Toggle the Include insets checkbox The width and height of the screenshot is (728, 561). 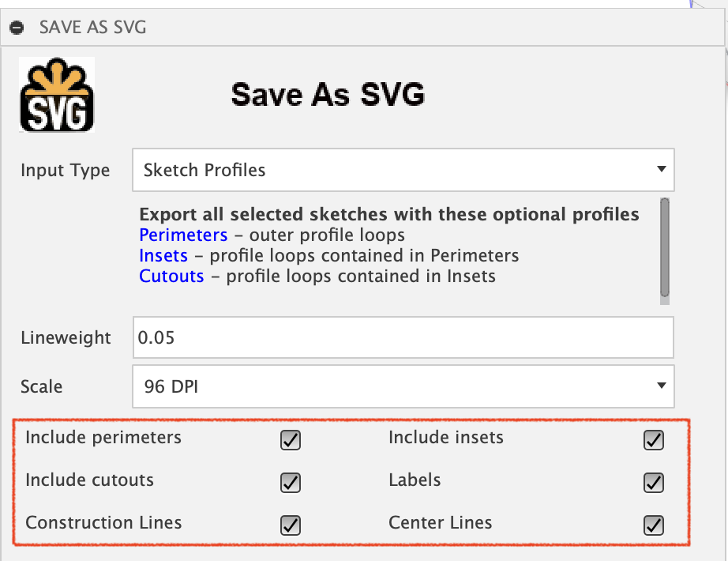tap(654, 440)
